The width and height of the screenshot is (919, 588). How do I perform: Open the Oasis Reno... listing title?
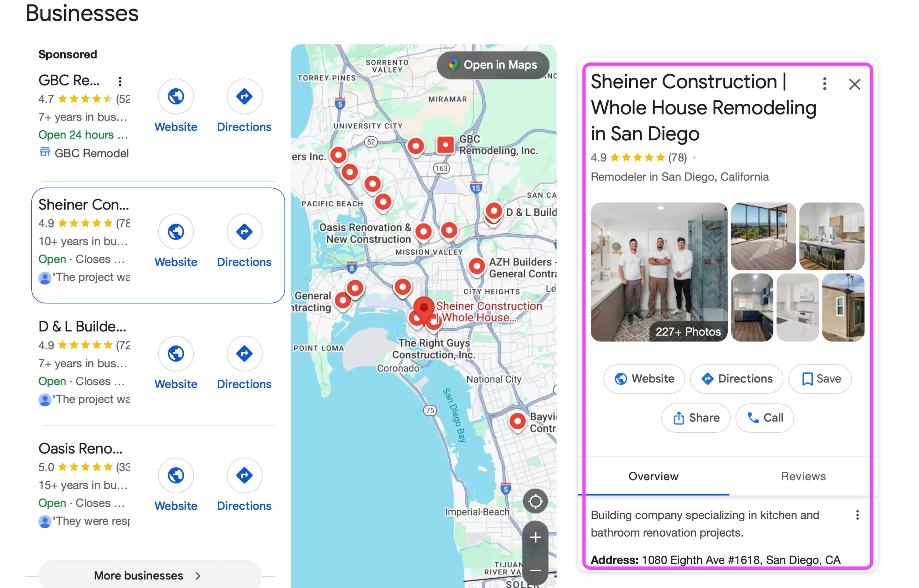tap(81, 449)
